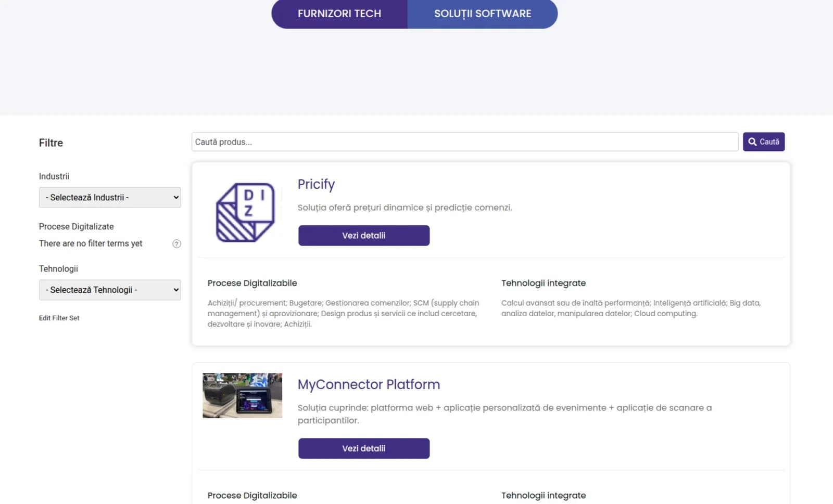Viewport: 833px width, 504px height.
Task: Click the Tehnologii filter label
Action: pyautogui.click(x=58, y=269)
